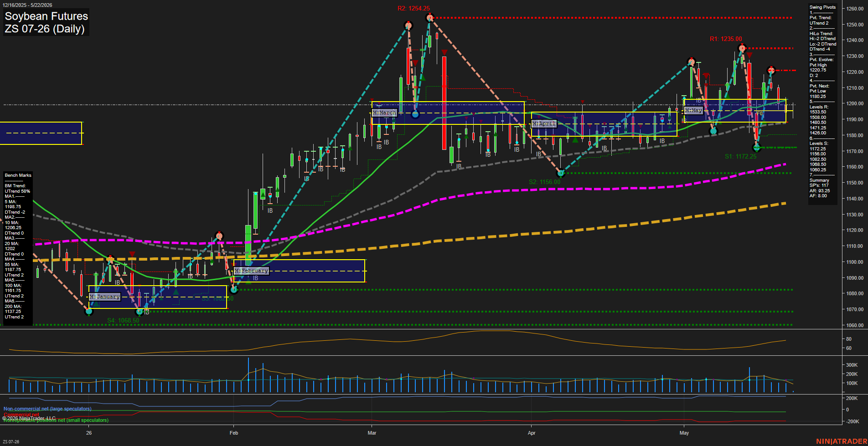Click the R1: 1235.00 resistance label
This screenshot has height=446, width=868.
(x=726, y=39)
